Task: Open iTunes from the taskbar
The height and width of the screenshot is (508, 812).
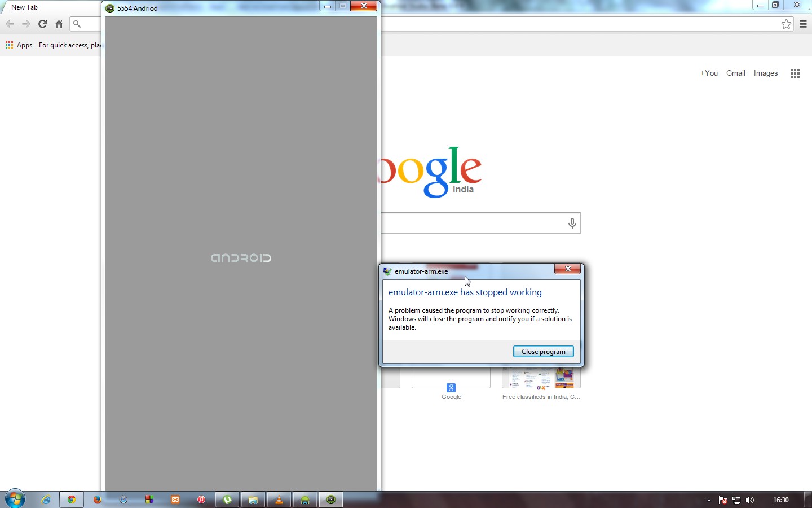Action: (x=202, y=500)
